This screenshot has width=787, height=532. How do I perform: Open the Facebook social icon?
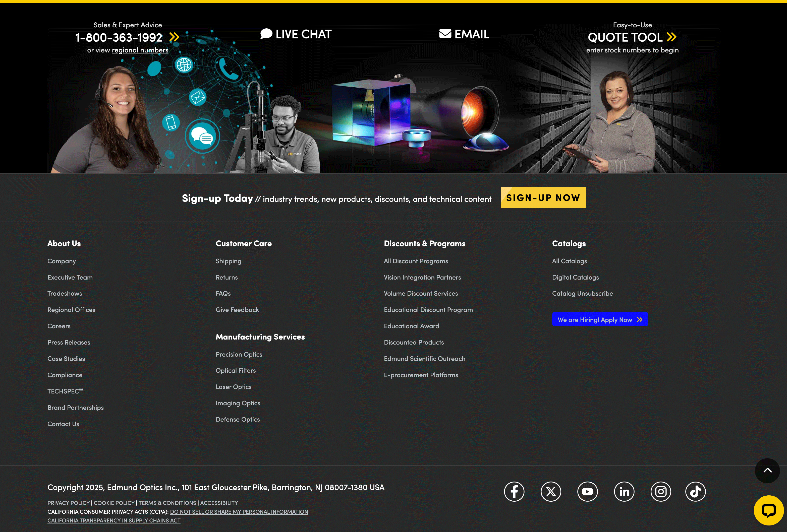514,491
